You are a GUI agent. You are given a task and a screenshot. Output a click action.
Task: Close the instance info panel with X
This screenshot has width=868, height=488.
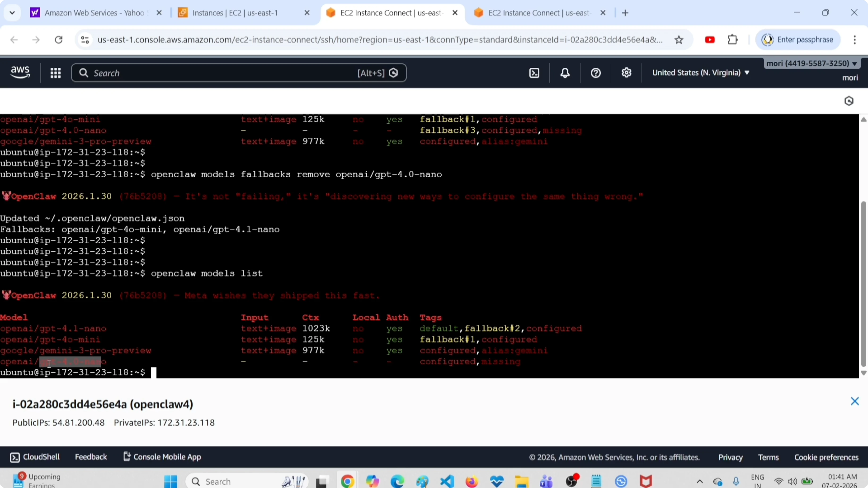855,401
